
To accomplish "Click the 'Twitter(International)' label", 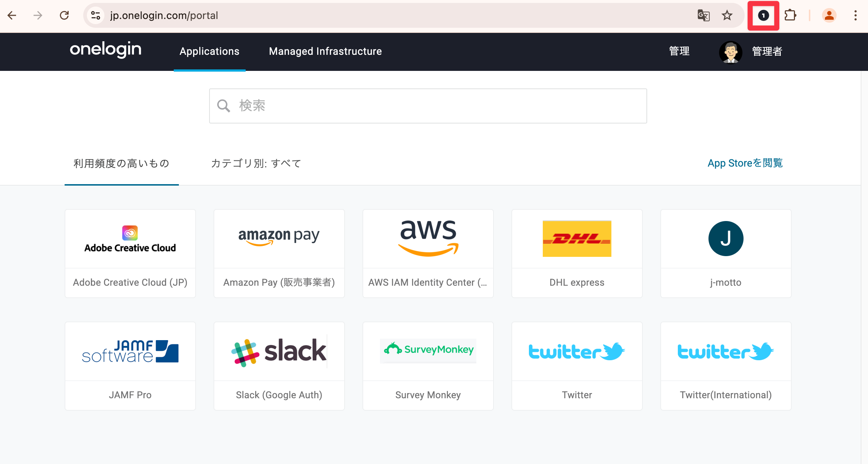I will click(726, 395).
